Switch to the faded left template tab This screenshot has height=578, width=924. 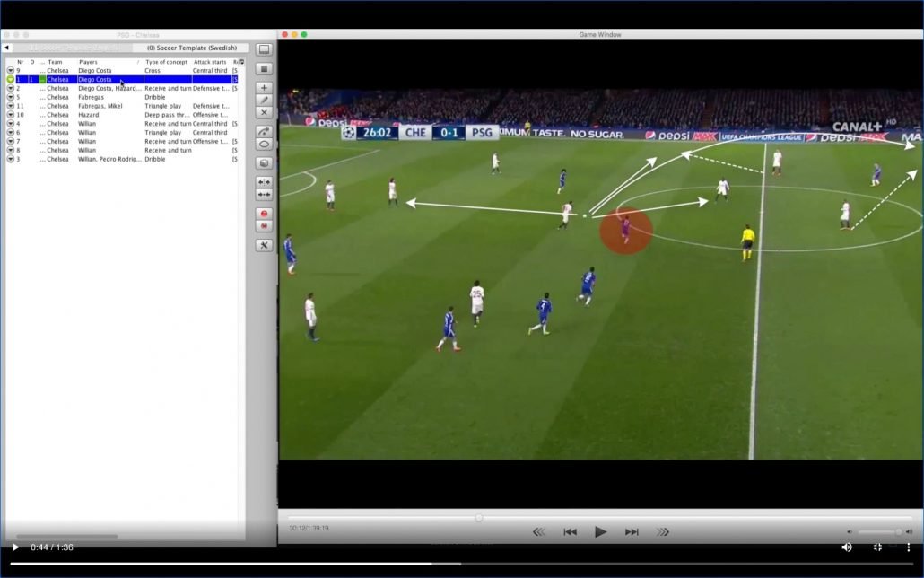(74, 48)
